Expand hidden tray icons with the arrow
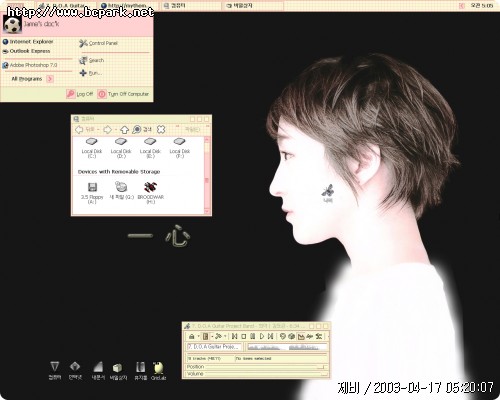 pyautogui.click(x=462, y=6)
